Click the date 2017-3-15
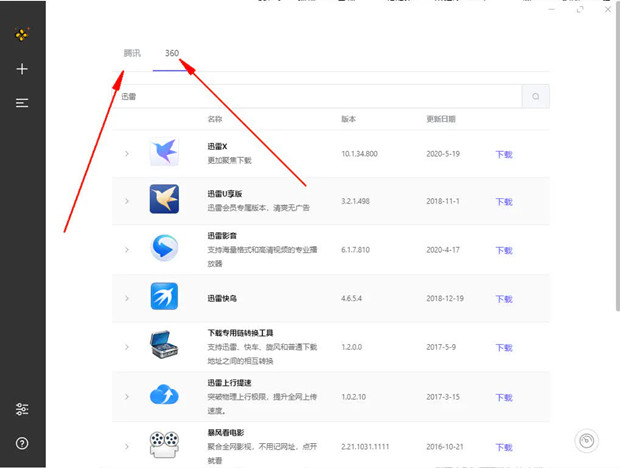Image resolution: width=620 pixels, height=468 pixels. click(443, 396)
